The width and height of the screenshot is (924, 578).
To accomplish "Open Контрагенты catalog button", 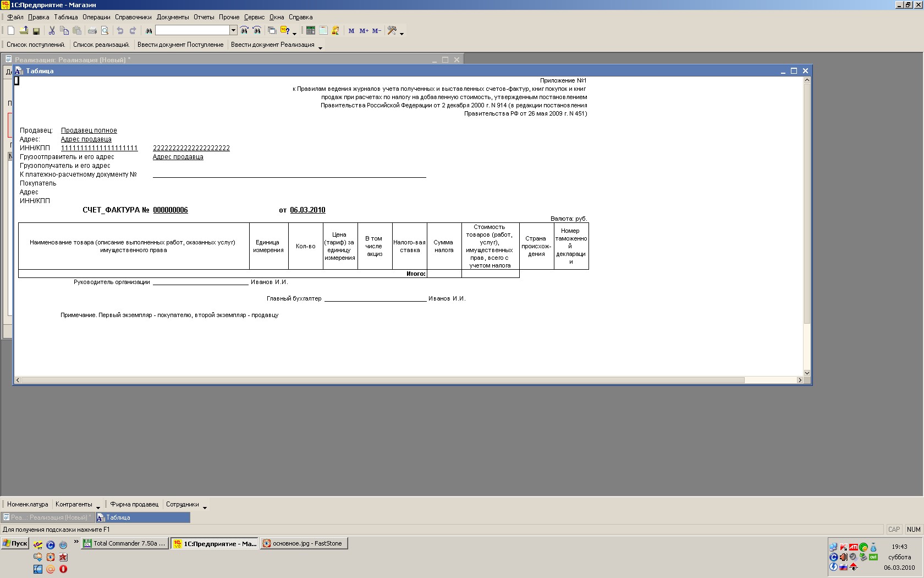I will (x=74, y=504).
